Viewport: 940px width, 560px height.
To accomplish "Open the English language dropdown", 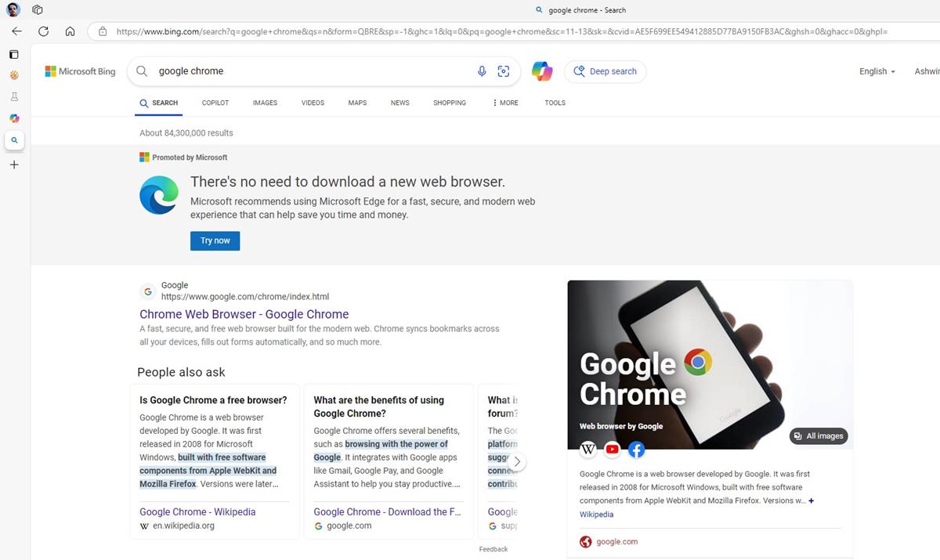I will point(876,71).
